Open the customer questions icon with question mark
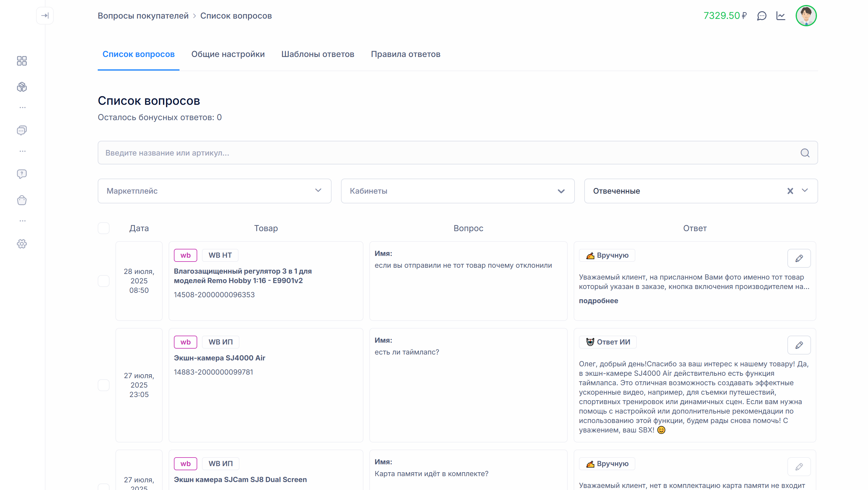Screen dimensions: 868x490 (22, 174)
